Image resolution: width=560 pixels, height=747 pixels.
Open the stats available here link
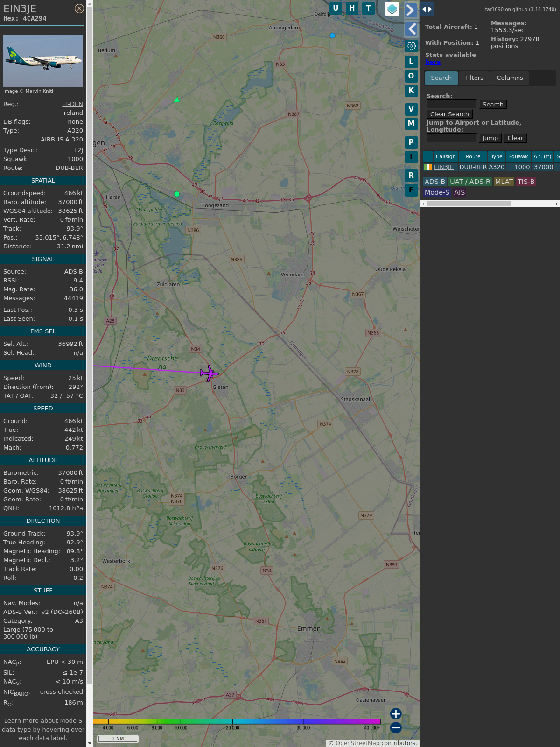(433, 62)
